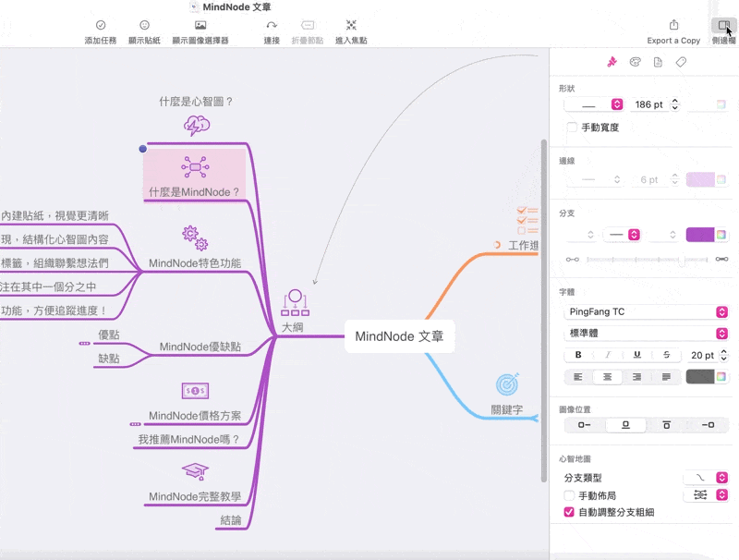The image size is (739, 560).
Task: Click the cloud lightning sticker icon
Action: [197, 126]
